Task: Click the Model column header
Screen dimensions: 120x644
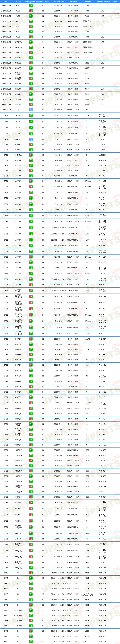Action: (x=18, y=2)
